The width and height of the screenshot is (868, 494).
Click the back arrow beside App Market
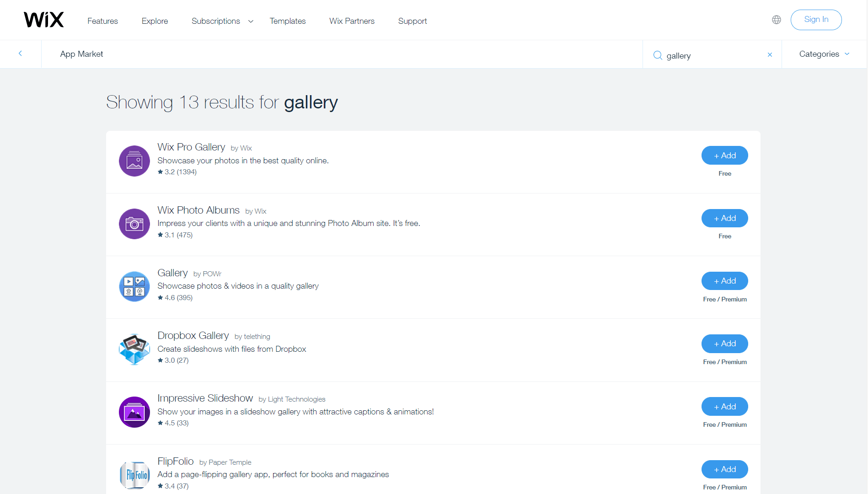pyautogui.click(x=20, y=54)
